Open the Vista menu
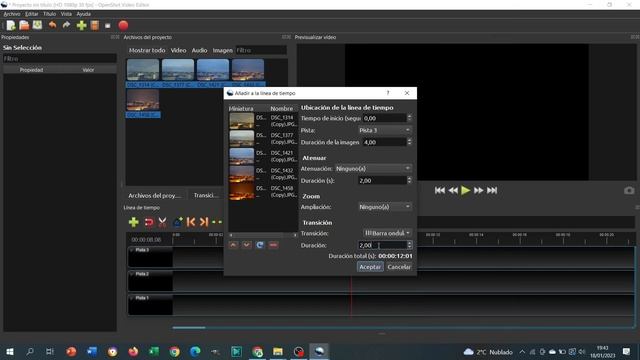 [66, 14]
